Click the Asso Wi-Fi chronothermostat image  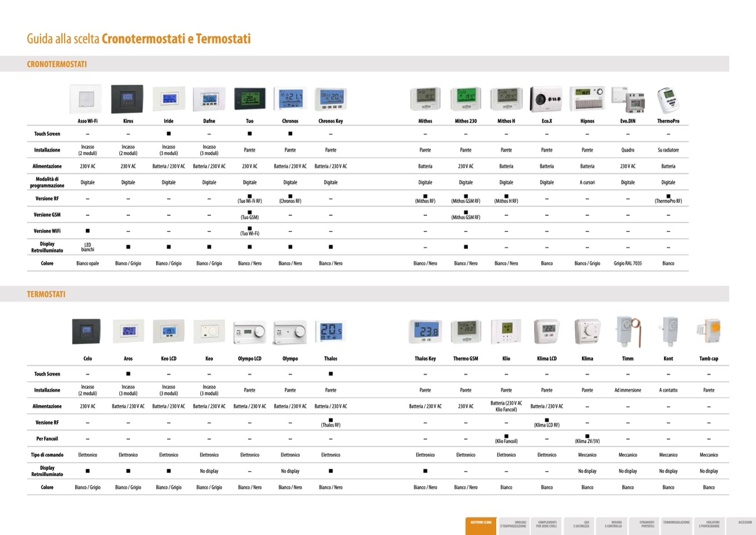click(86, 99)
